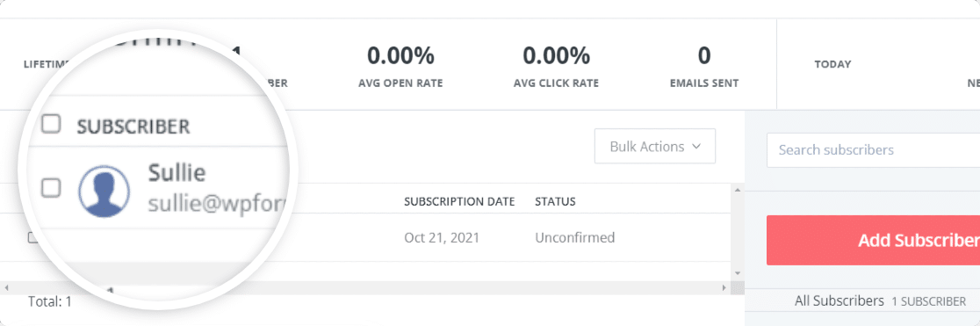Click the vertical scrollbar down arrow
This screenshot has height=326, width=980.
click(738, 273)
